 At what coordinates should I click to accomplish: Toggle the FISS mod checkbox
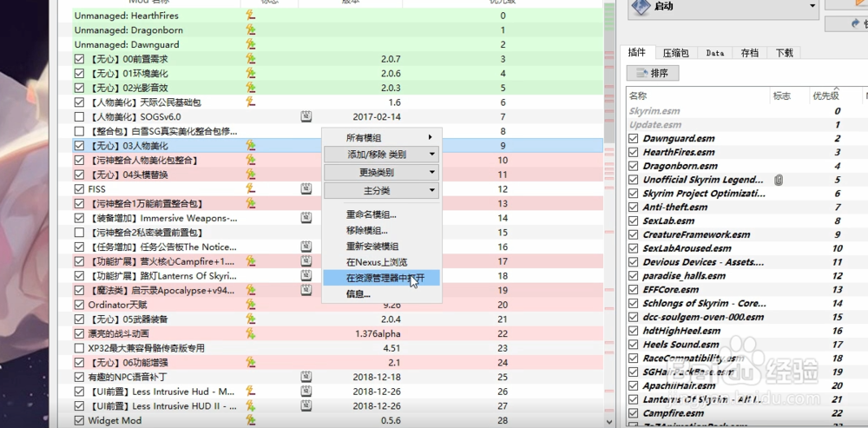click(x=79, y=188)
